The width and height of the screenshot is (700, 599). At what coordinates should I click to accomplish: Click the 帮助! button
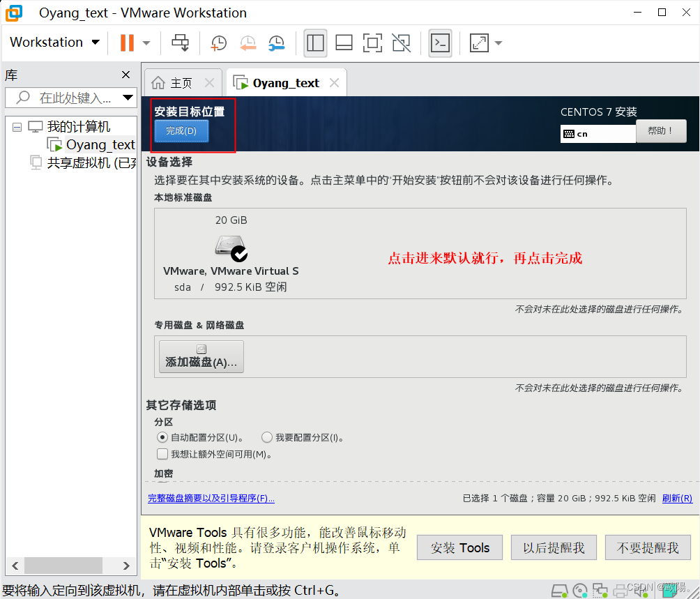click(x=661, y=131)
